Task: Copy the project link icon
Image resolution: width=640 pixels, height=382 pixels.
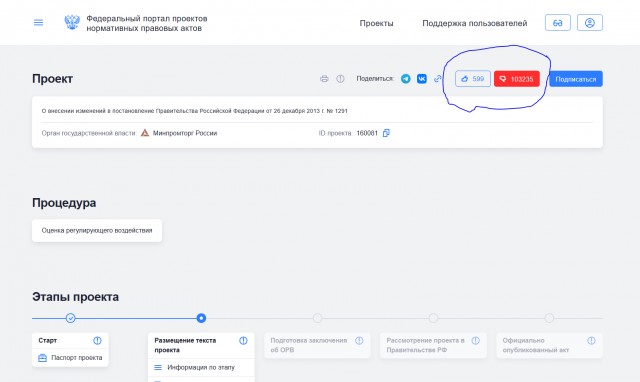Action: pyautogui.click(x=438, y=79)
